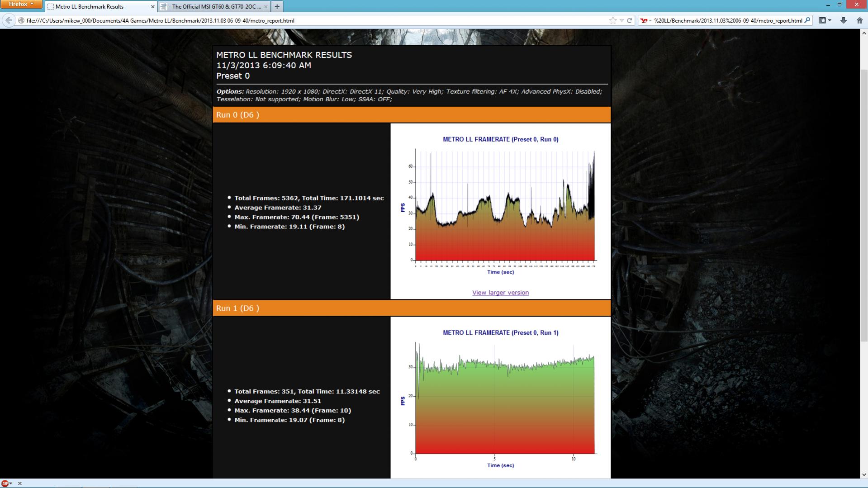The image size is (868, 488).
Task: Click View larger version link for Run 0
Action: click(500, 293)
